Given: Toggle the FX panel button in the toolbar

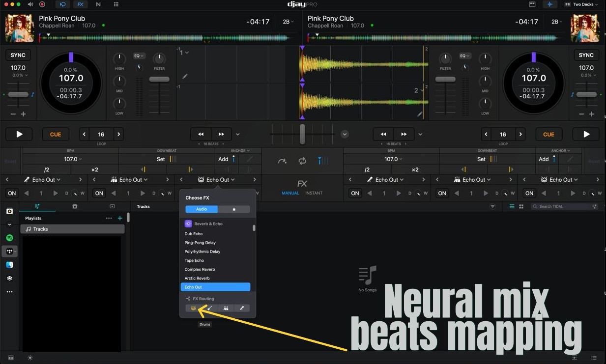Looking at the screenshot, I should (x=80, y=4).
